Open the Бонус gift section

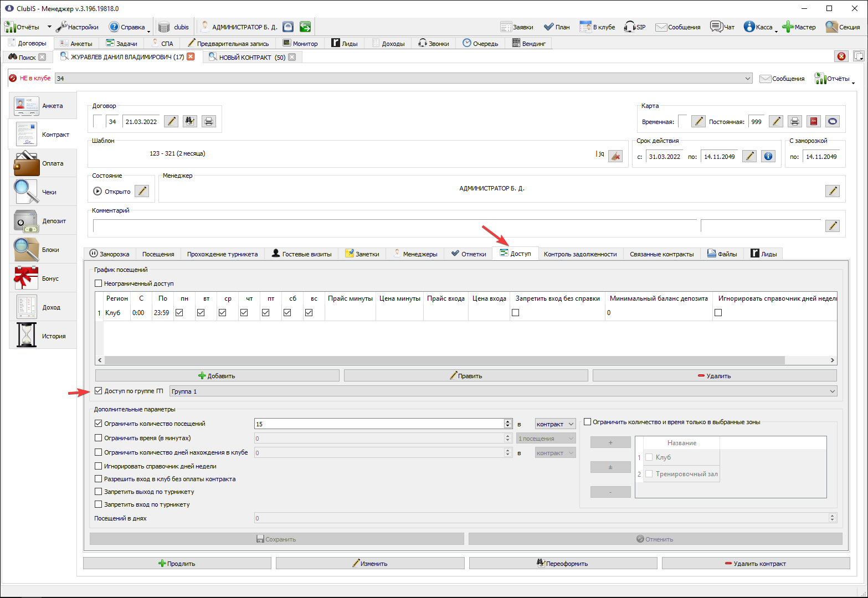click(43, 279)
